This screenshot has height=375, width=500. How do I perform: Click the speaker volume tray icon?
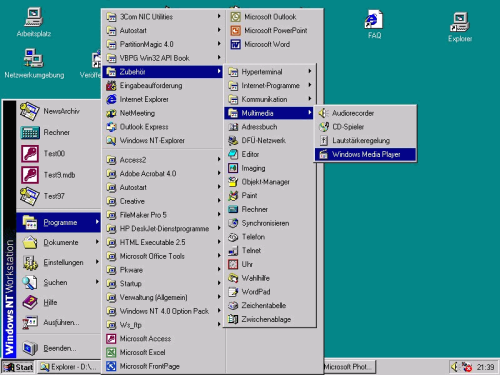tap(454, 367)
